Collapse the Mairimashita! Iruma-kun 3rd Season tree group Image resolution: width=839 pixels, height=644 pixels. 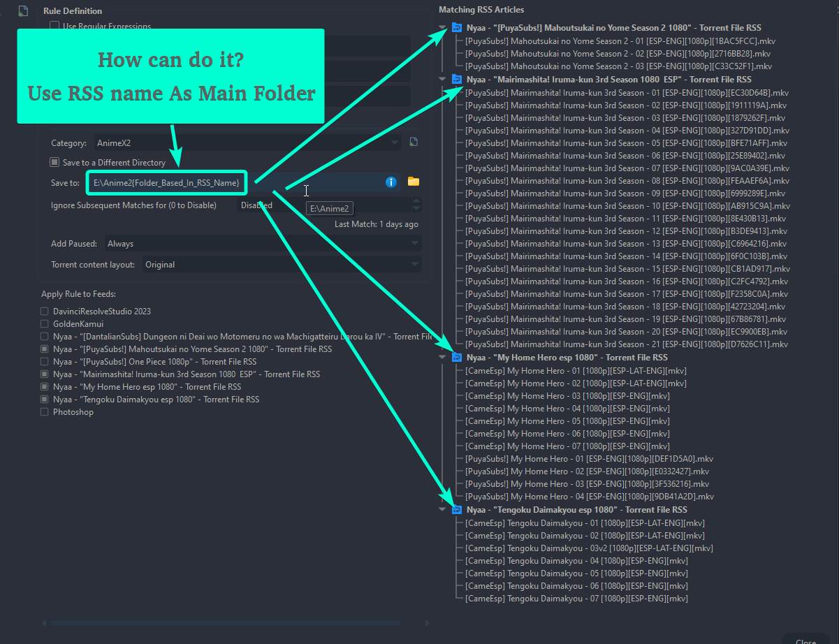click(x=442, y=80)
